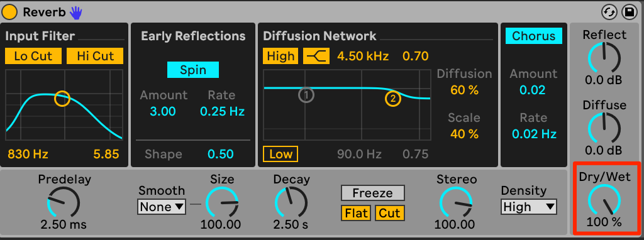Screen dimensions: 644x240
Task: Click the 90.0 Hz low frequency value
Action: pos(359,155)
